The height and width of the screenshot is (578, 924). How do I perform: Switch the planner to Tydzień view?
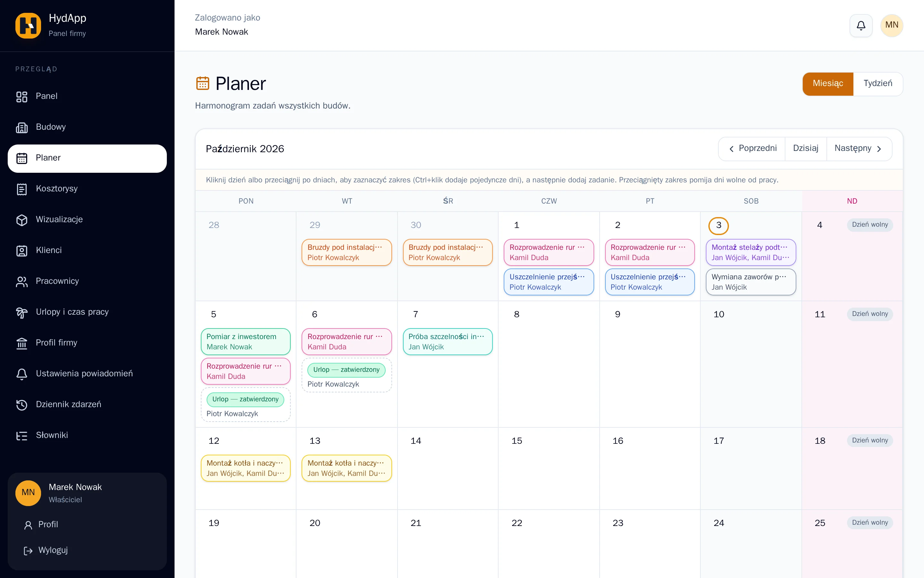pyautogui.click(x=878, y=84)
